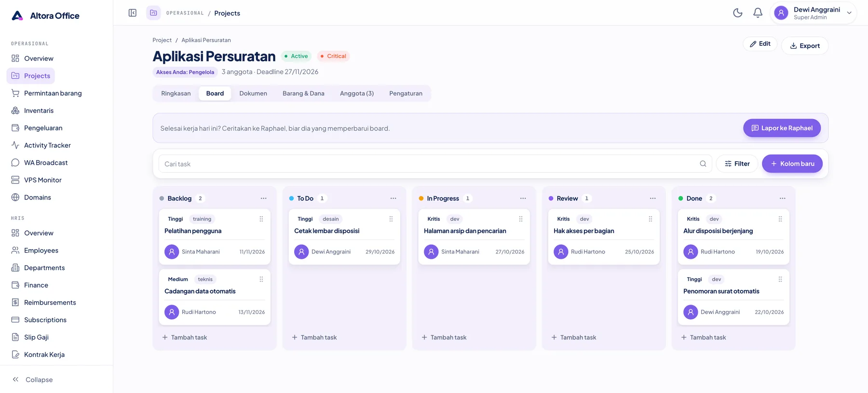The height and width of the screenshot is (393, 868).
Task: Click the Employees people icon
Action: click(x=15, y=251)
